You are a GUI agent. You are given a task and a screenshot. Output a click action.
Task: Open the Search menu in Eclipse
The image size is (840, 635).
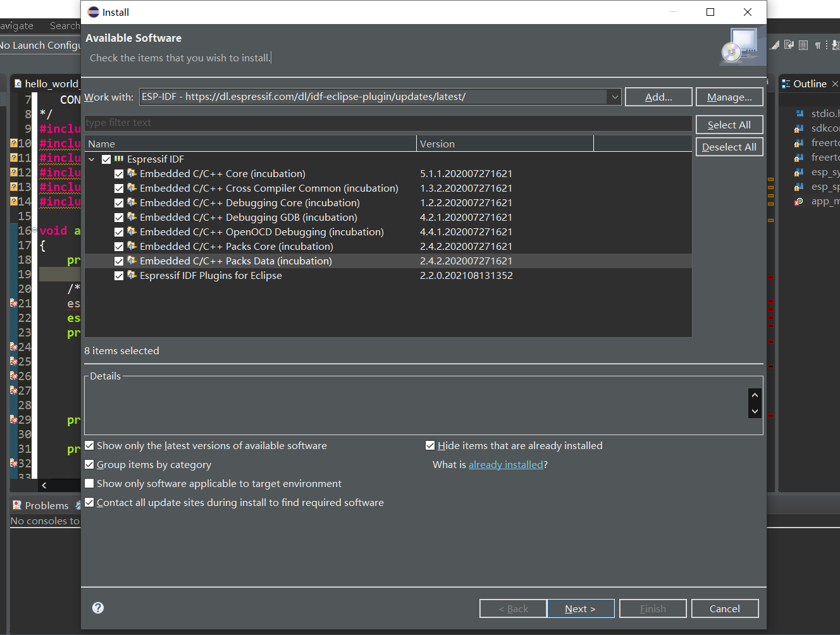click(65, 26)
